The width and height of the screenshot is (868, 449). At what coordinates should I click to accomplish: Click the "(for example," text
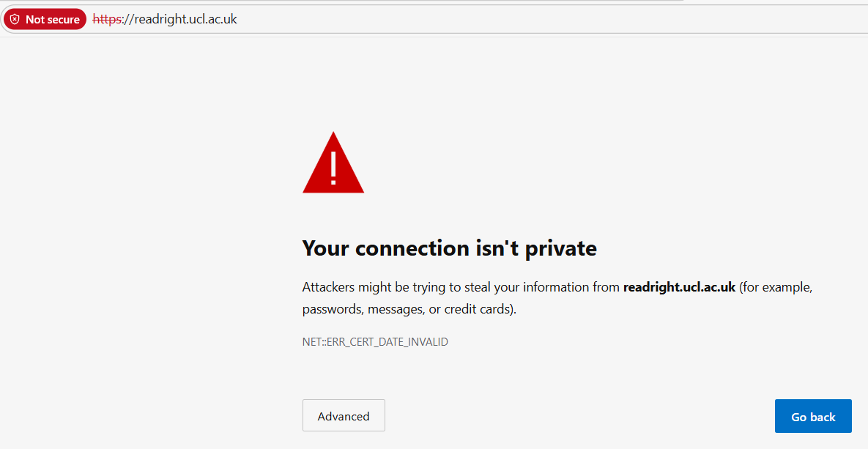pyautogui.click(x=776, y=287)
